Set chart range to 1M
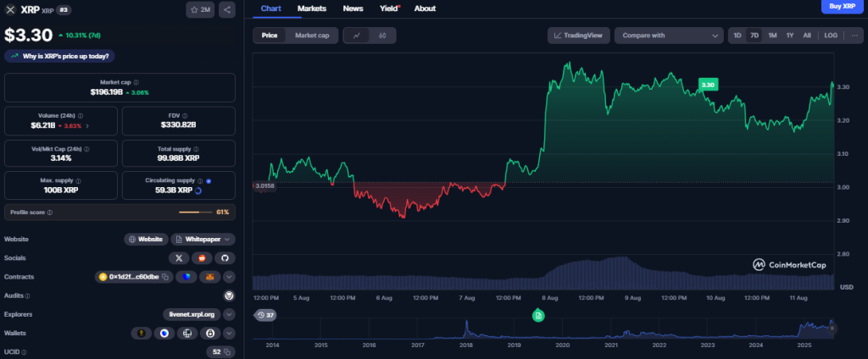Screen dimensions: 868x359 tap(772, 36)
